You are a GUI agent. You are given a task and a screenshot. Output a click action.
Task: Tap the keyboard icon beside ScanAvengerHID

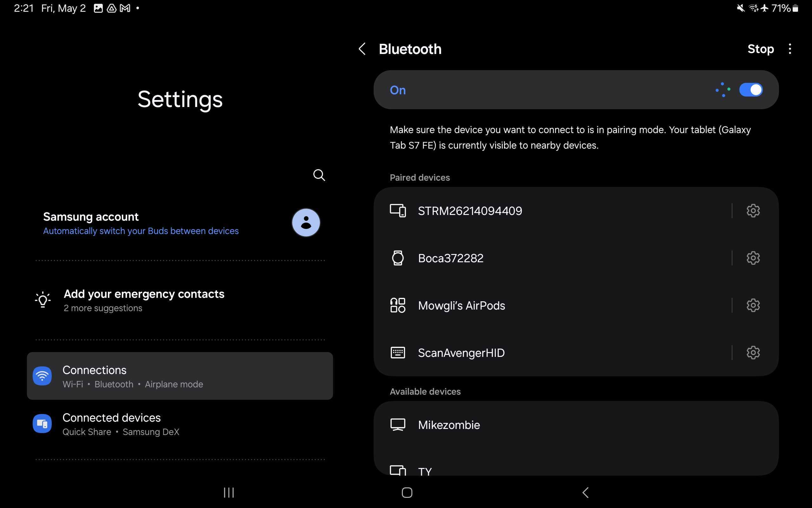coord(398,353)
